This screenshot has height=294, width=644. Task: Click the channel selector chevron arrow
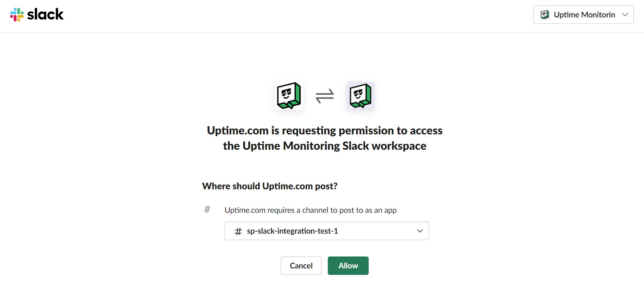point(420,231)
